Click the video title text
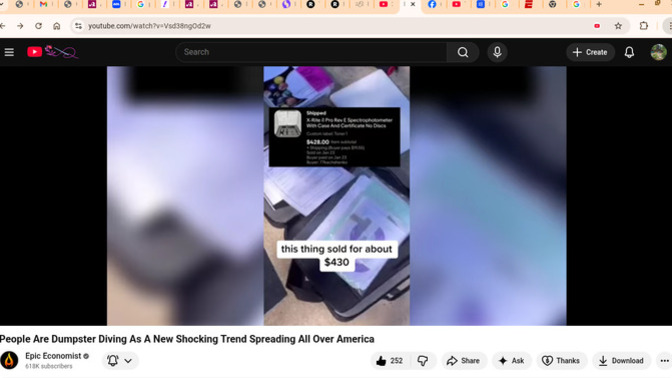This screenshot has height=378, width=672. click(187, 339)
